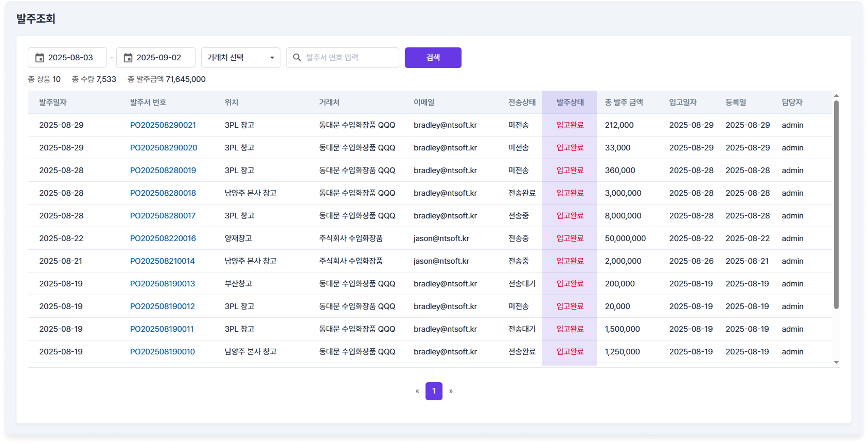
Task: Go to next page with » arrow
Action: (451, 391)
